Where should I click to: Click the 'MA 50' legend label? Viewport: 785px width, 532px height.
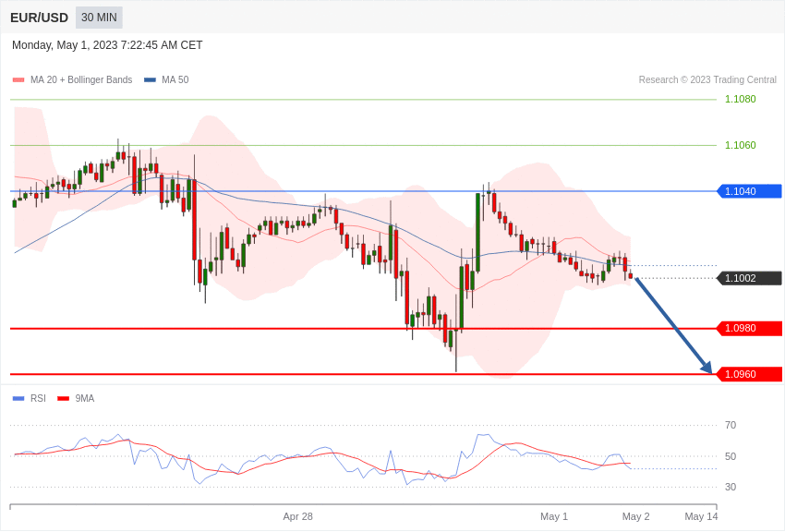coord(175,79)
